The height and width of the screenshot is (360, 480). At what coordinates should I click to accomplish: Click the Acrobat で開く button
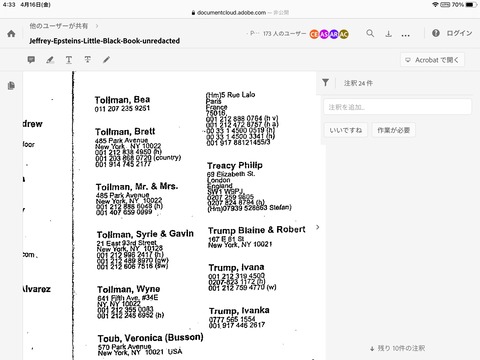tap(432, 60)
